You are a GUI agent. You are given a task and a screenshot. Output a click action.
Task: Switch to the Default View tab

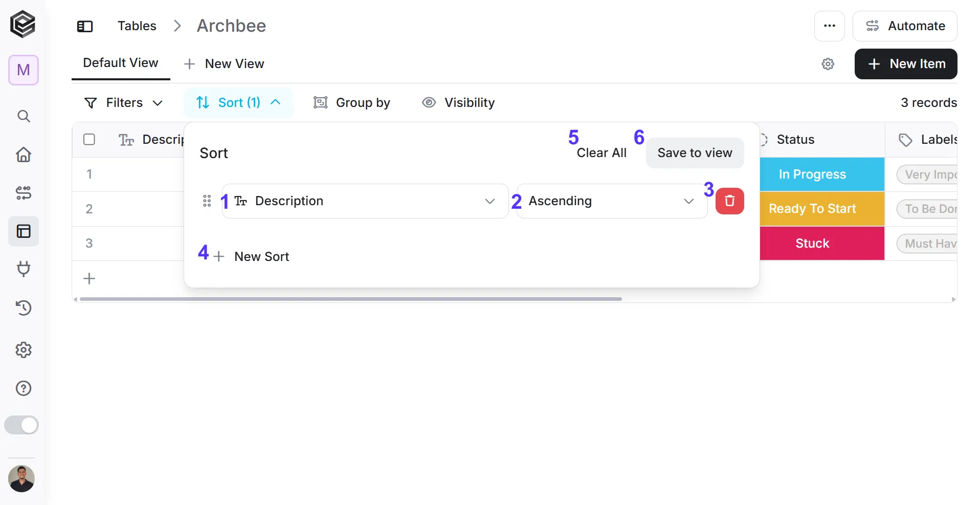(121, 63)
